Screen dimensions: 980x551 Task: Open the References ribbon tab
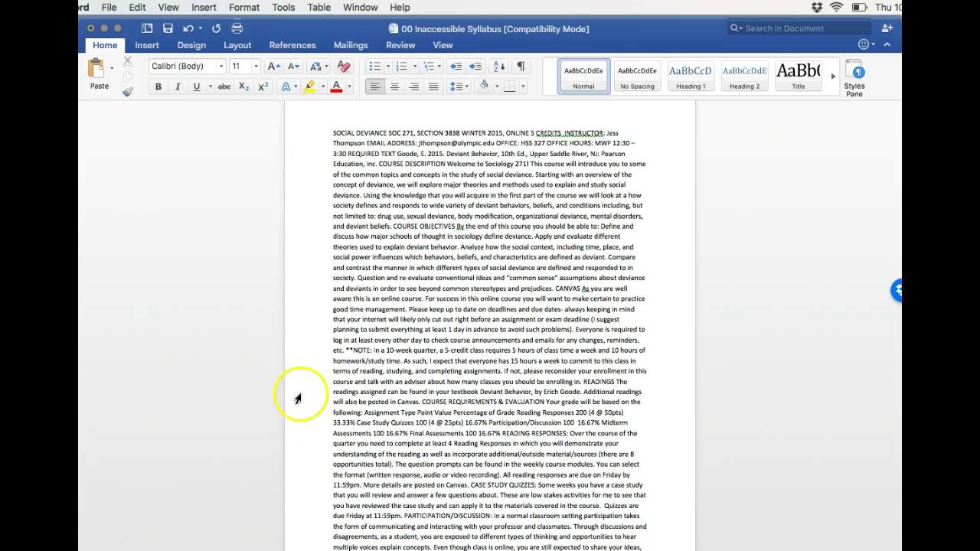point(292,45)
